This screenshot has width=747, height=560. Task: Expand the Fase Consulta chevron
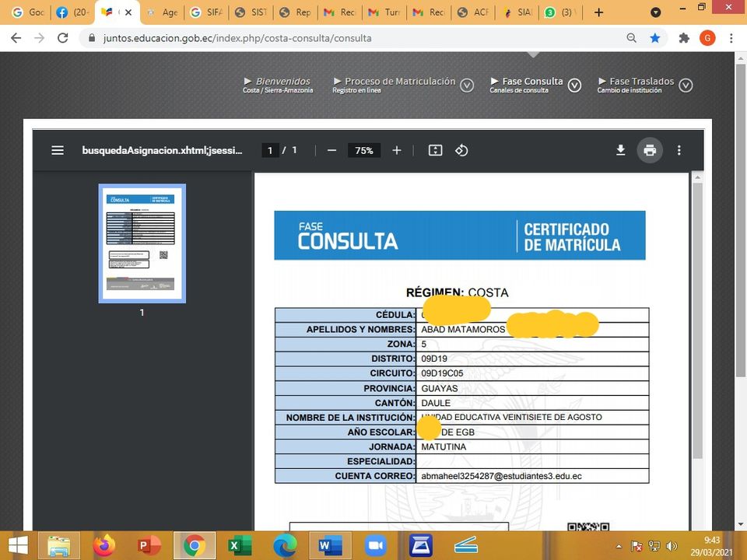coord(574,86)
